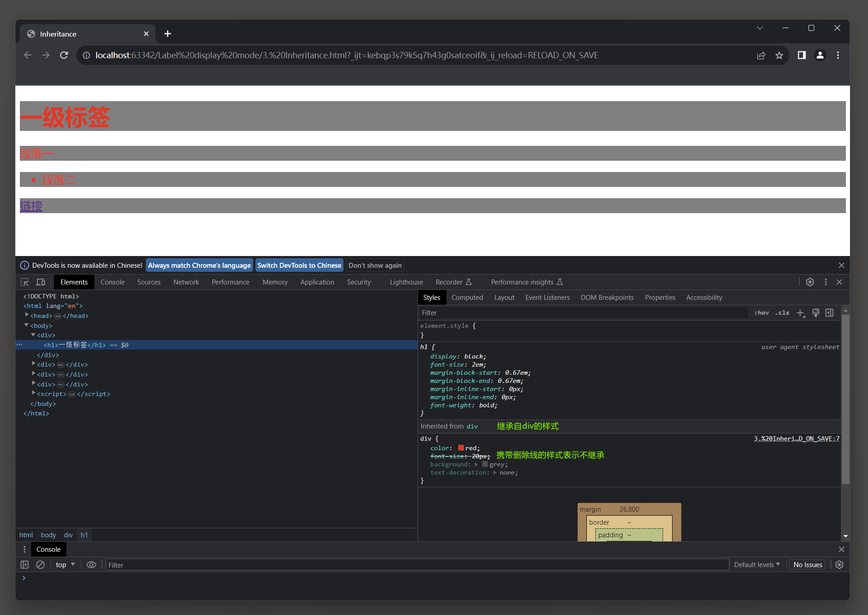Expand the script element node
Image resolution: width=868 pixels, height=615 pixels.
pos(33,393)
